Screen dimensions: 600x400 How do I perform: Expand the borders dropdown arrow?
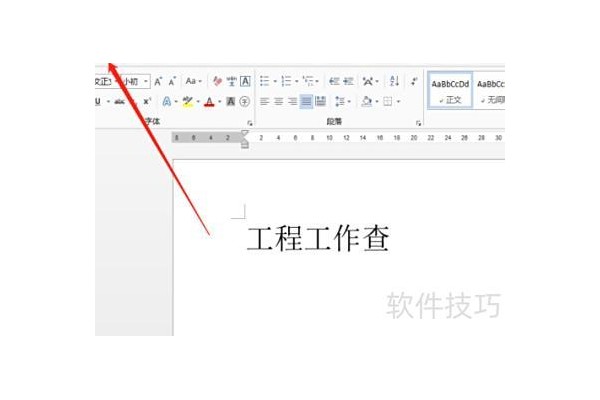click(x=398, y=101)
